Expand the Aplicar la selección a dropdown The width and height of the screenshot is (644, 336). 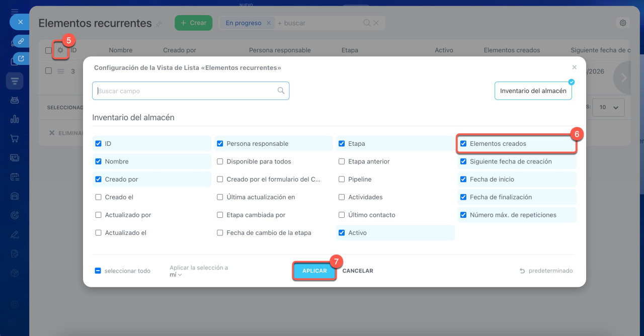[176, 275]
